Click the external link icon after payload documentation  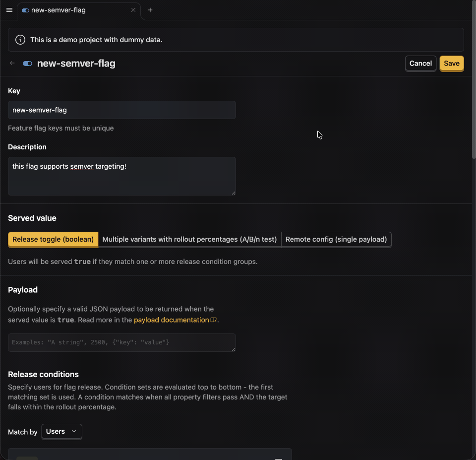pyautogui.click(x=213, y=320)
